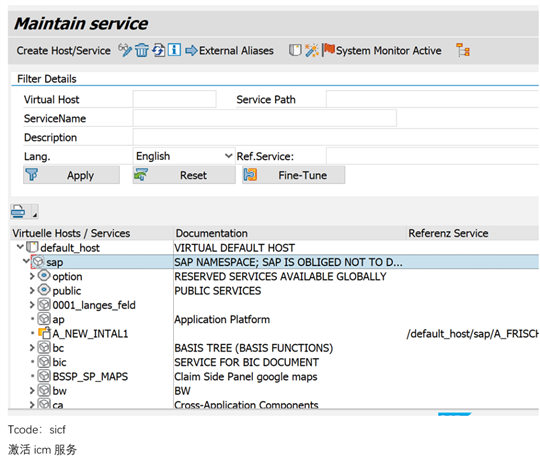Select the default_host tree item
The image size is (540, 461).
pos(70,248)
